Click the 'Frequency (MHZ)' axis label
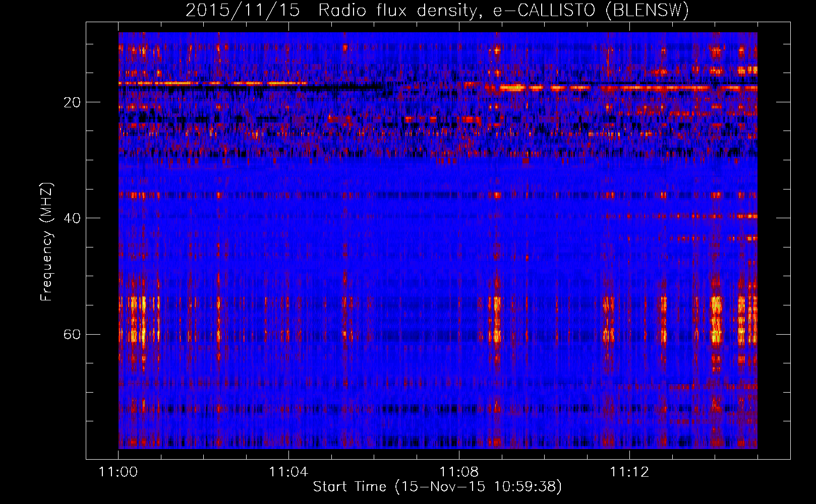The image size is (816, 504). [x=46, y=242]
